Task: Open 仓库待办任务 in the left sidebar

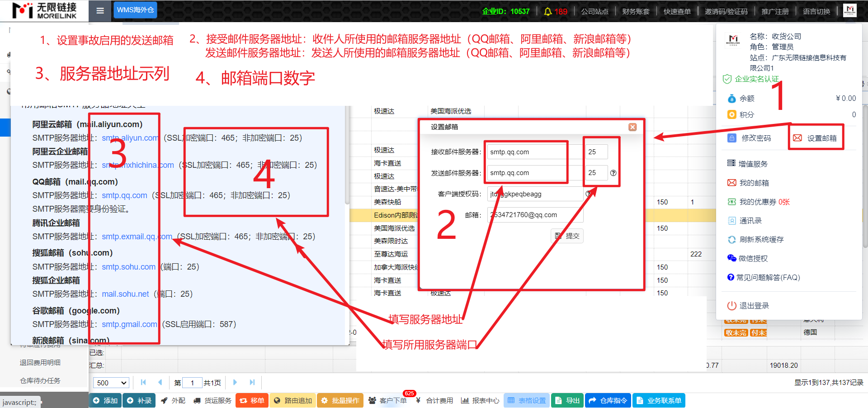Action: tap(40, 380)
